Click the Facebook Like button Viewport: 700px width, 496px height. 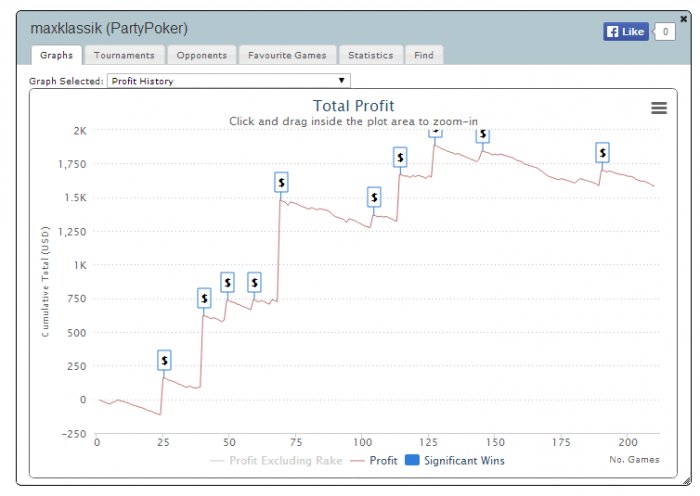[x=626, y=32]
